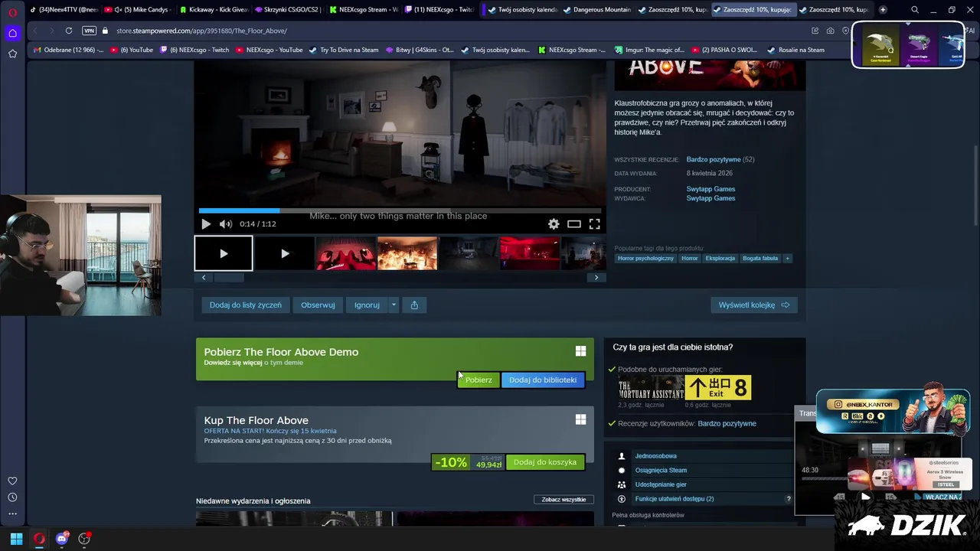
Task: Switch to Kickaway - Kick Giveaway tab
Action: click(x=214, y=10)
